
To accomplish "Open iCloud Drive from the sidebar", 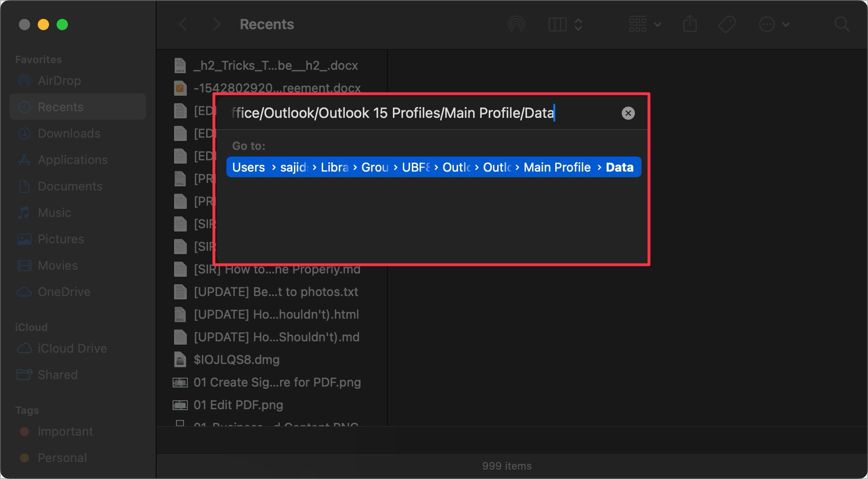I will (72, 348).
